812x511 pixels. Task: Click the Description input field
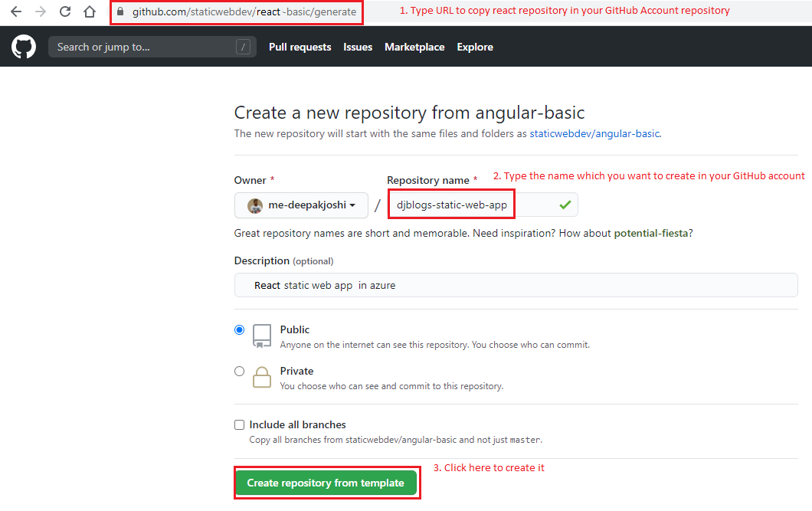pos(516,285)
